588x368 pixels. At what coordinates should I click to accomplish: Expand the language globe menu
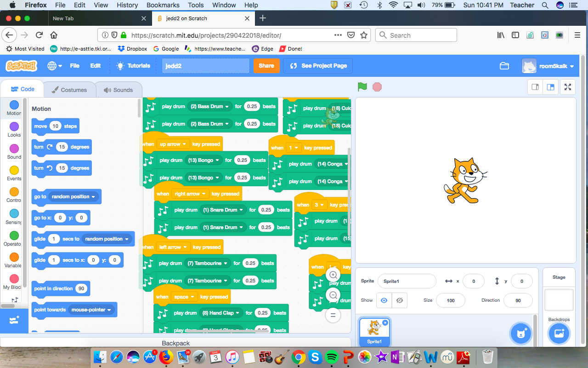[55, 66]
